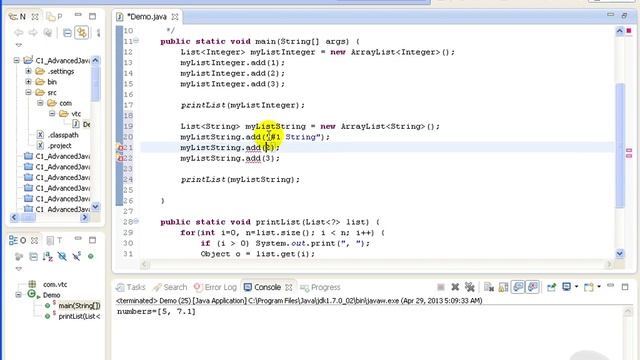Click the Open Console icon
Image resolution: width=640 pixels, height=360 pixels.
pyautogui.click(x=589, y=287)
